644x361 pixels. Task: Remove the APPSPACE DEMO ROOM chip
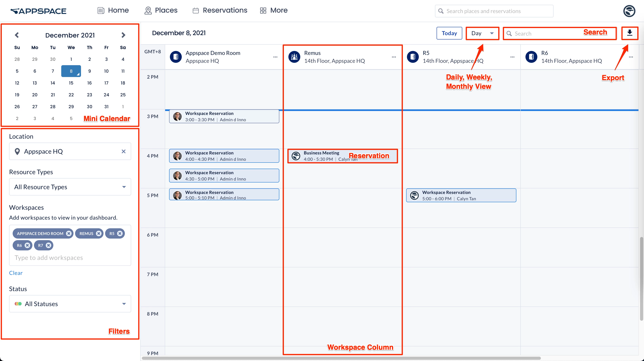[x=69, y=233]
